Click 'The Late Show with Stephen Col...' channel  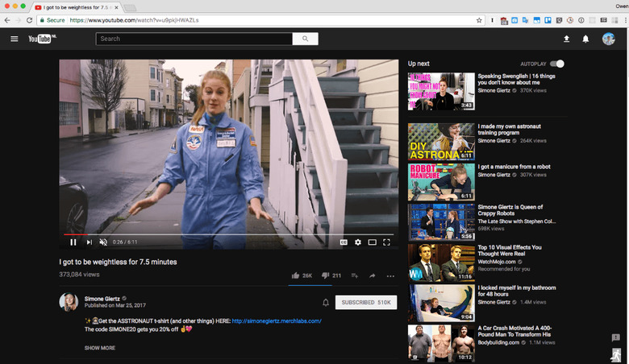click(517, 221)
